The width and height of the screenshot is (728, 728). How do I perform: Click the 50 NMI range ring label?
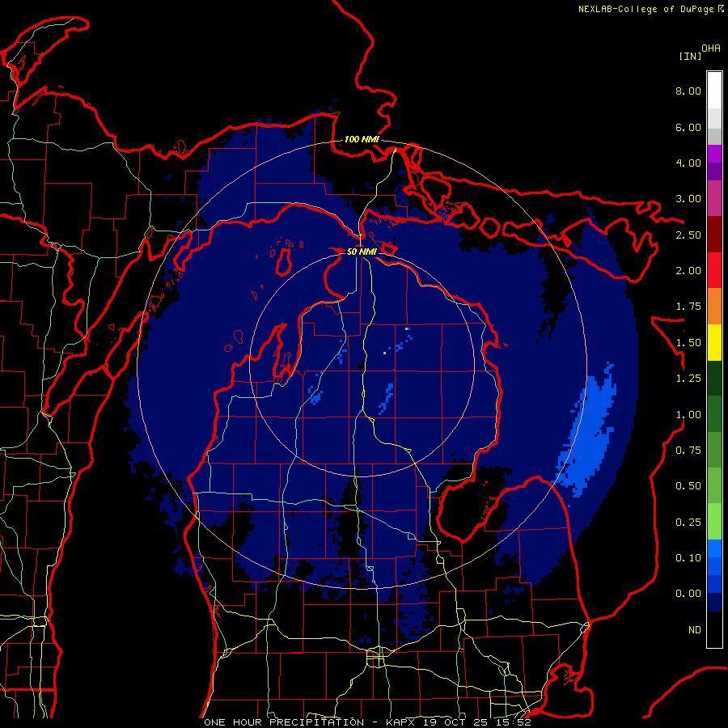point(362,252)
